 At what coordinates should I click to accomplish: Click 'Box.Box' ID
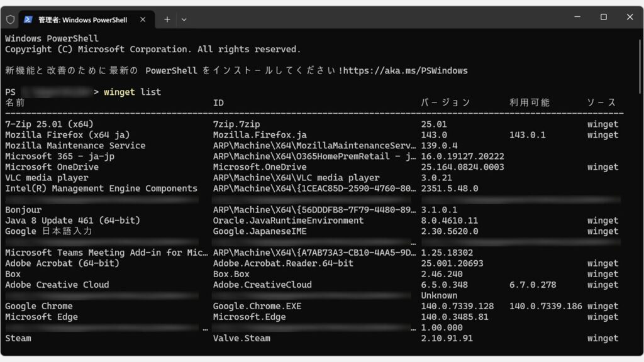[x=231, y=273]
